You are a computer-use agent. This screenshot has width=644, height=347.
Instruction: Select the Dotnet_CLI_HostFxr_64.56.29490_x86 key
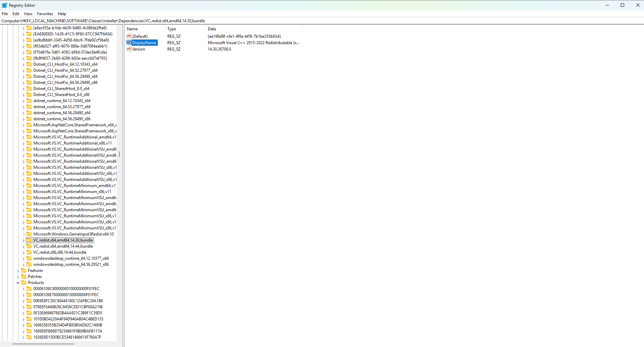point(65,83)
